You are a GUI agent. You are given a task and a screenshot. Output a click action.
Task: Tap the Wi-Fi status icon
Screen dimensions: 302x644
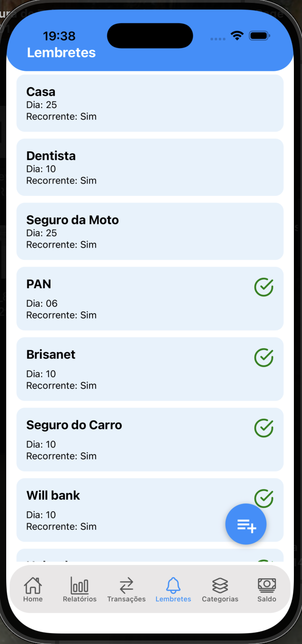237,36
